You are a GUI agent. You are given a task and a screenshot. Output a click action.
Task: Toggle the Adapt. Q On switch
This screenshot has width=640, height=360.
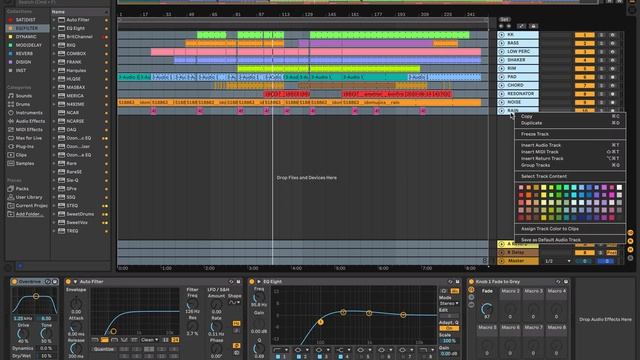point(449,328)
